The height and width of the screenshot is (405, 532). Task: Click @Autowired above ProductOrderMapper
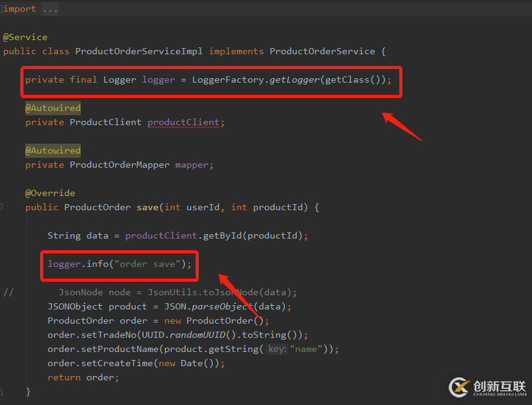[x=53, y=150]
